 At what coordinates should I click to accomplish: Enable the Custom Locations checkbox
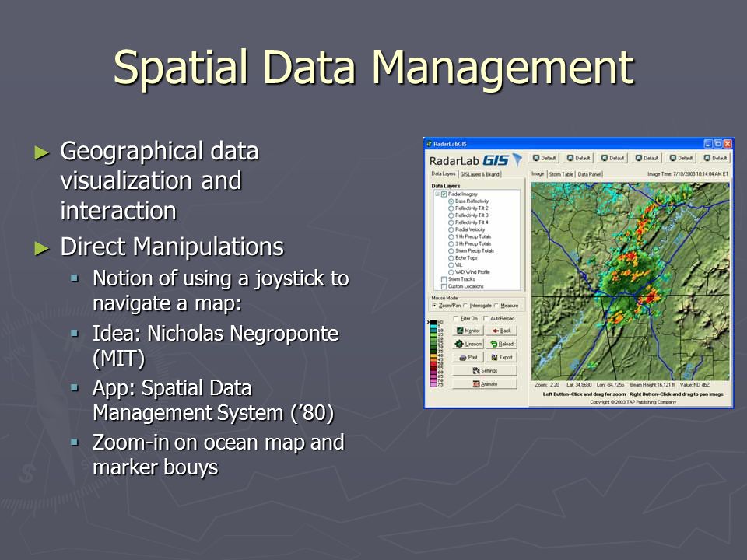point(444,287)
